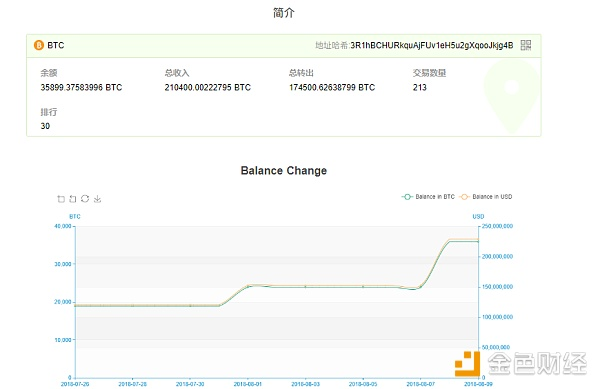The image size is (600, 389).
Task: Click the 150,000,000 USD y-axis label
Action: (x=497, y=287)
